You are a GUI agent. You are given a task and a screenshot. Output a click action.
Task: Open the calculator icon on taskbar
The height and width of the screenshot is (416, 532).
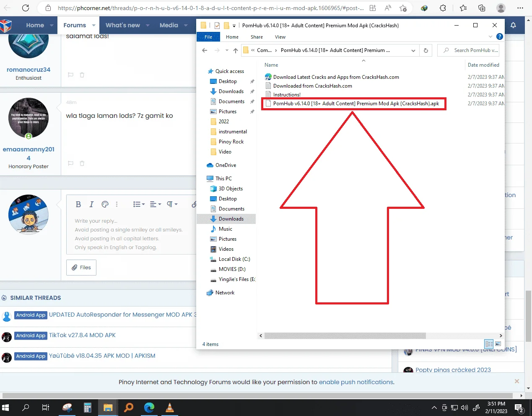[x=88, y=407]
